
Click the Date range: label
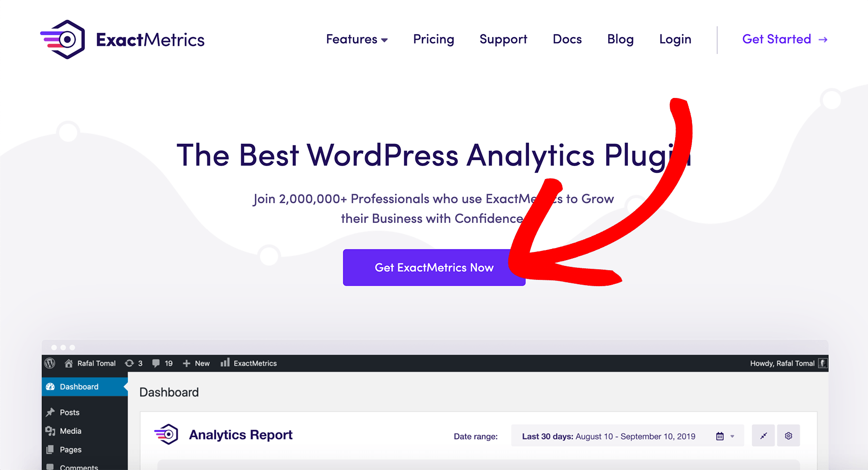point(475,436)
